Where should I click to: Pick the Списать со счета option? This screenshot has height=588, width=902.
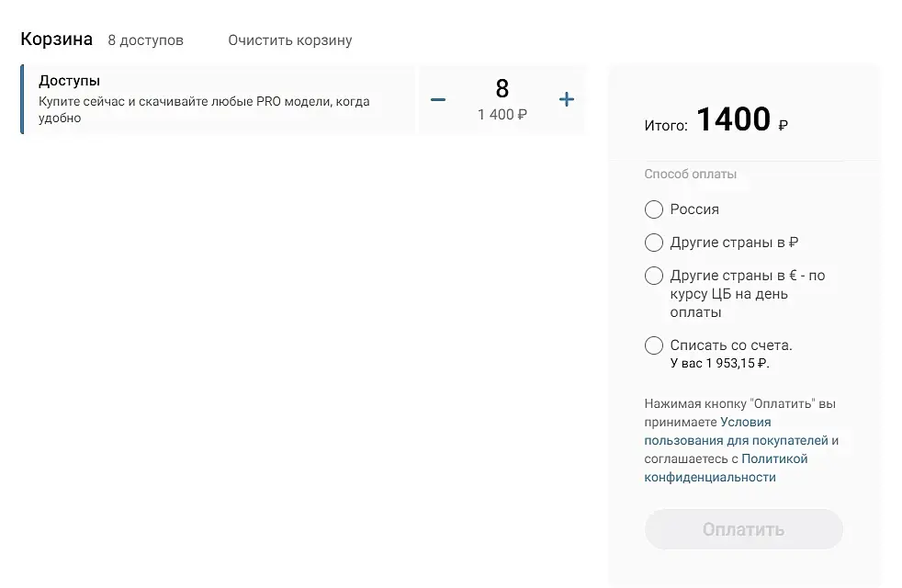654,345
